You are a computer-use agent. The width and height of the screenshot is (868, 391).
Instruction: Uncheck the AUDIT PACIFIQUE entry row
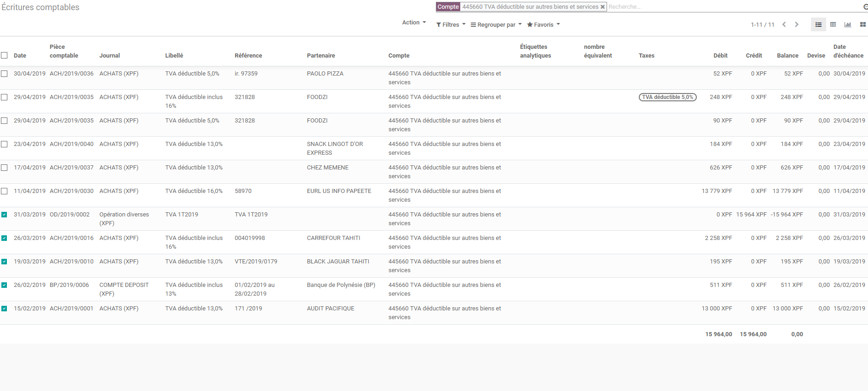[4, 309]
